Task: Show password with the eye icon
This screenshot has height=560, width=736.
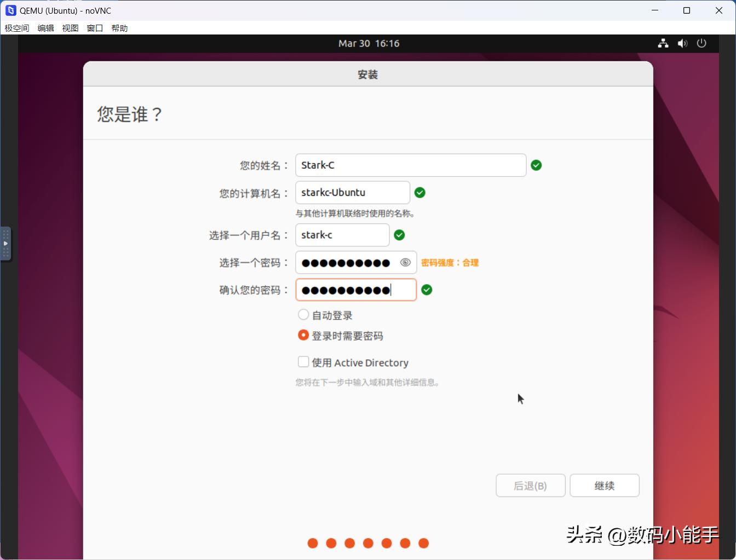Action: pos(405,263)
